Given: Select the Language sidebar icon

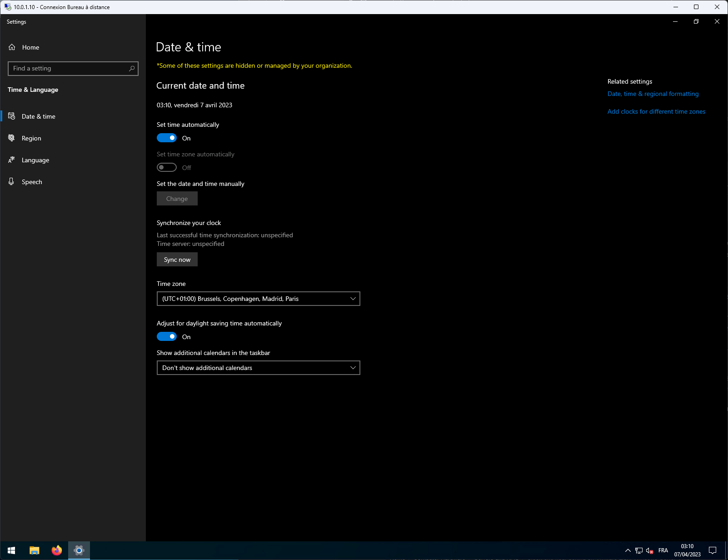Looking at the screenshot, I should 12,160.
